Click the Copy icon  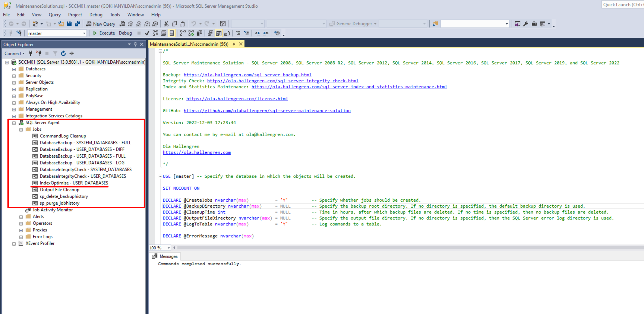point(174,24)
